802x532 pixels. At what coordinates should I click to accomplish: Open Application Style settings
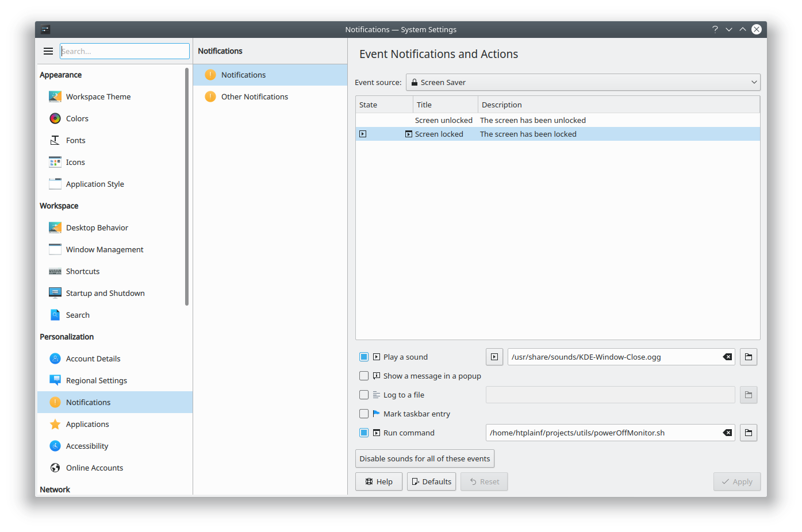[115, 184]
